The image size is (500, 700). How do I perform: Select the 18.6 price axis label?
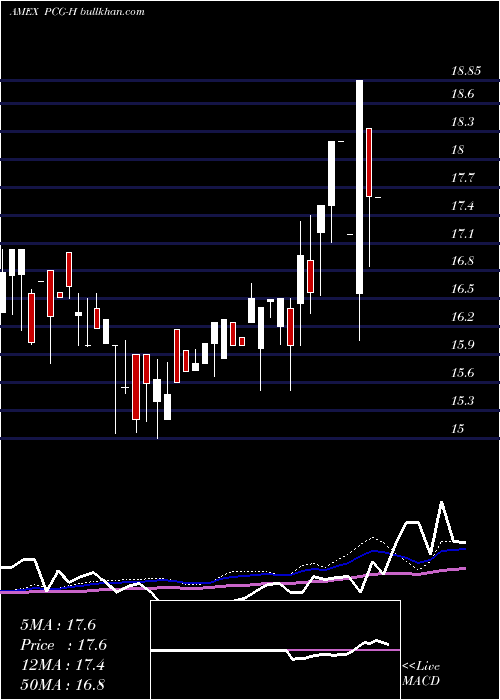[462, 94]
